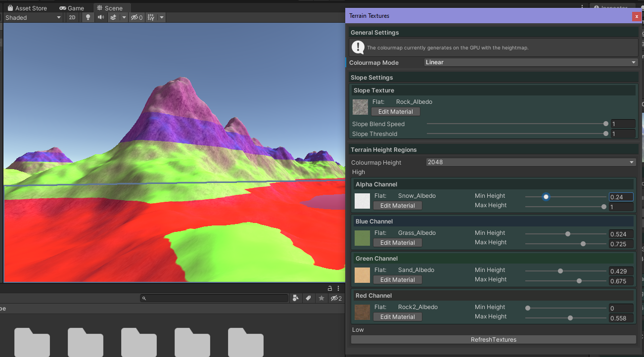Toggle scene effects layers icon
Image resolution: width=644 pixels, height=357 pixels.
pos(113,17)
